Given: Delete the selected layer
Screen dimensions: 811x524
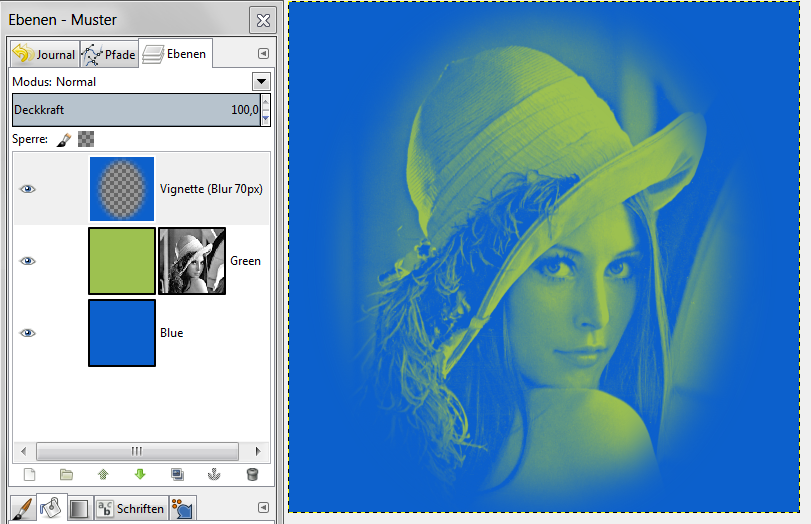Looking at the screenshot, I should [252, 474].
